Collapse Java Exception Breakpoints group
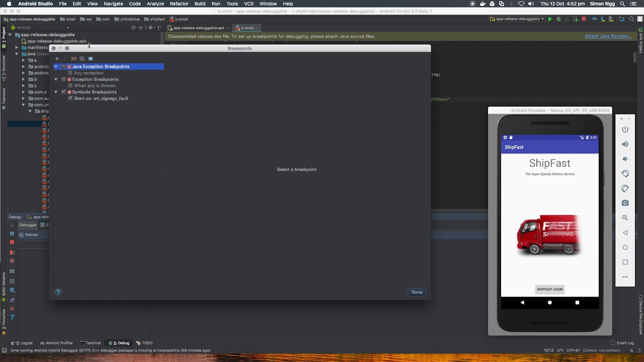644x362 pixels. point(56,67)
